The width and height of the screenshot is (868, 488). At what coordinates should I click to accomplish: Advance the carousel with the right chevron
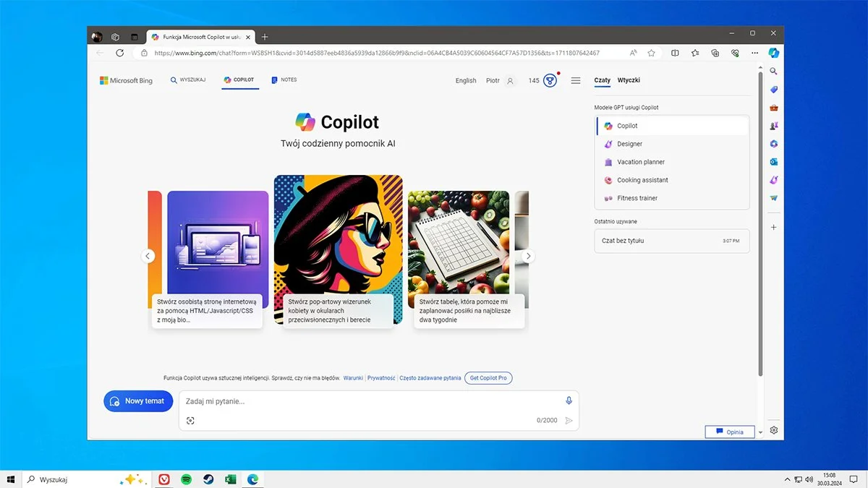[528, 256]
